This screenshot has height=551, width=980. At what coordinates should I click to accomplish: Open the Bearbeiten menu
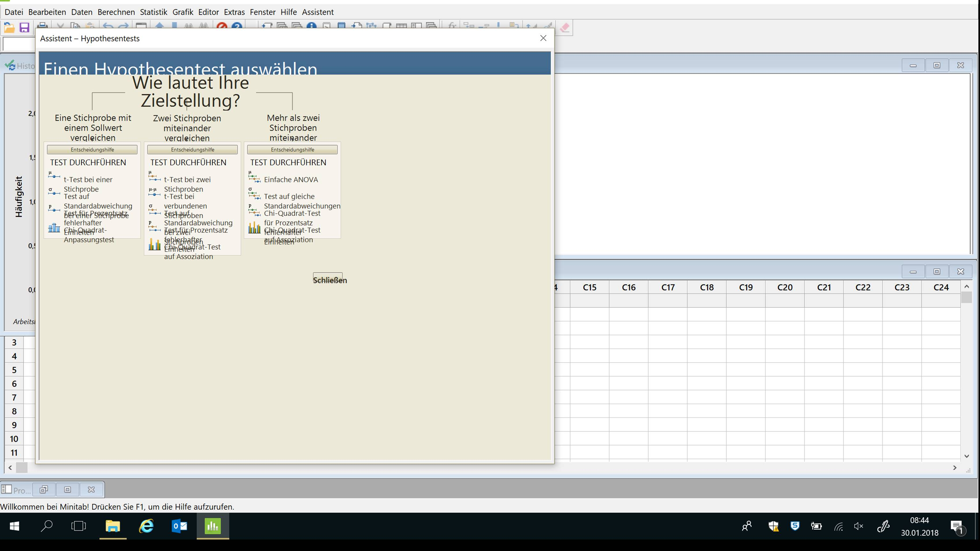click(47, 12)
